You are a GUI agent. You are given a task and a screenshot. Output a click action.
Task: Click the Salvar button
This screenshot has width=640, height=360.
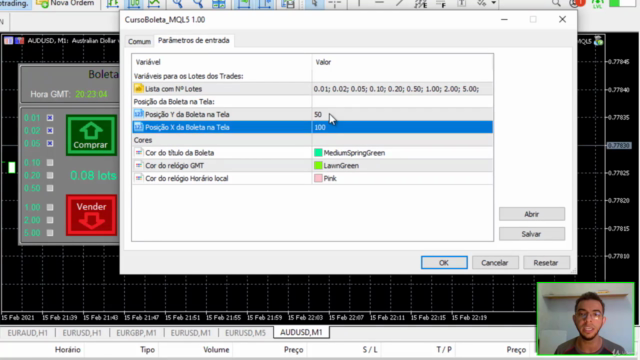(x=532, y=234)
